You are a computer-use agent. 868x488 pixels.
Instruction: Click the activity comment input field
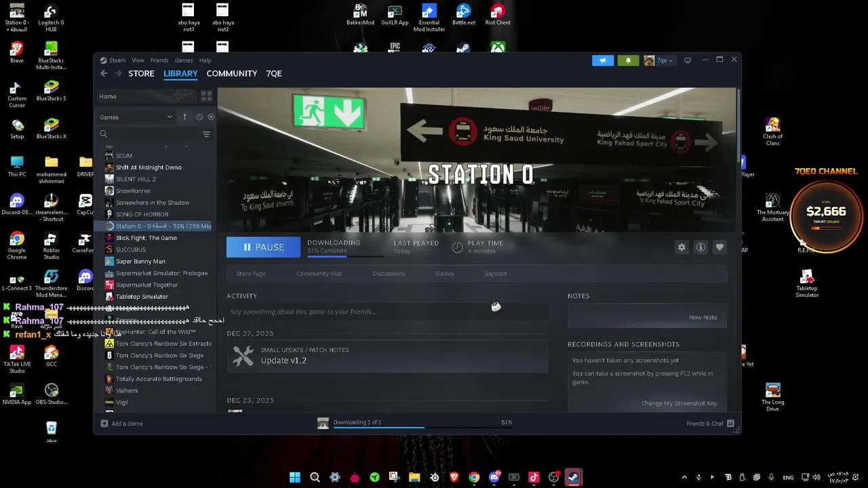click(x=387, y=312)
